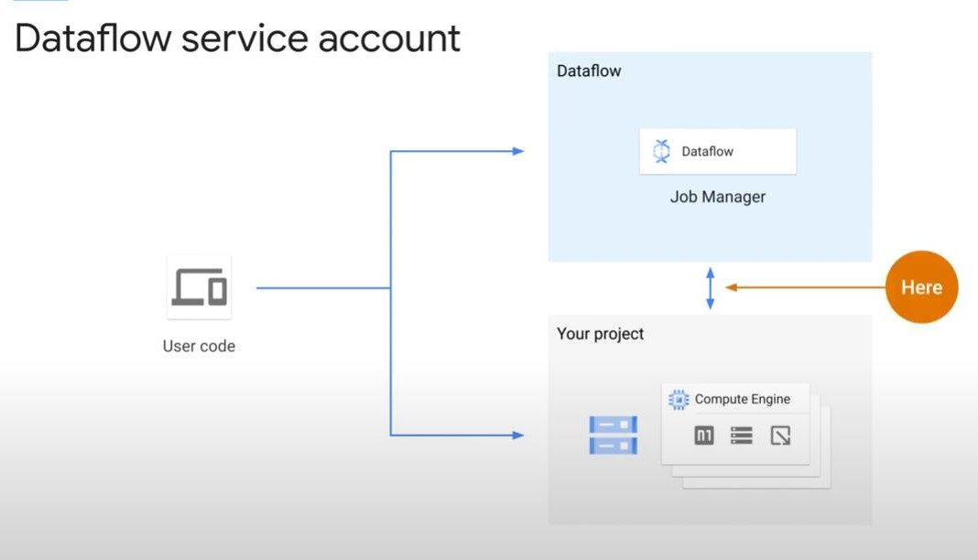This screenshot has height=560, width=978.
Task: Click the Job Manager label
Action: coord(717,197)
